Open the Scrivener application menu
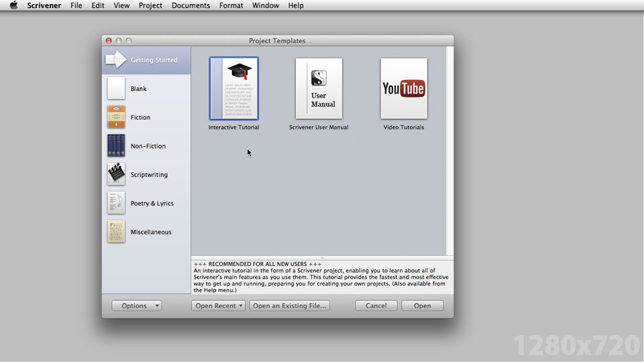 44,5
